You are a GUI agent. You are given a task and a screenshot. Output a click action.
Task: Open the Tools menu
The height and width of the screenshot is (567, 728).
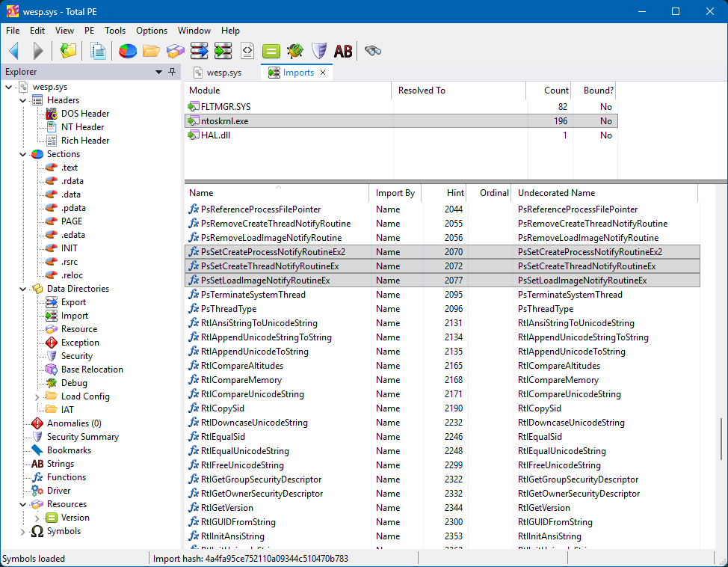(x=115, y=30)
